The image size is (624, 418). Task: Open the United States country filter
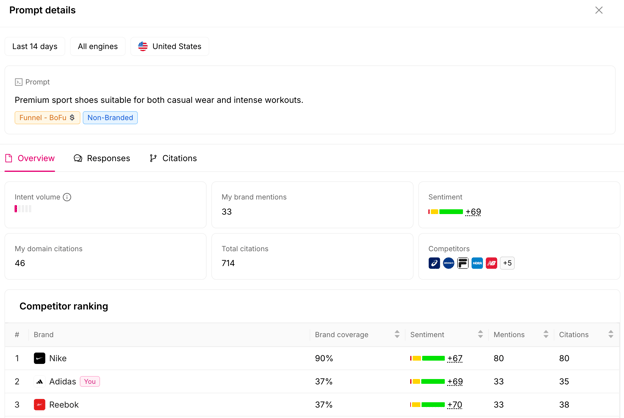point(170,47)
